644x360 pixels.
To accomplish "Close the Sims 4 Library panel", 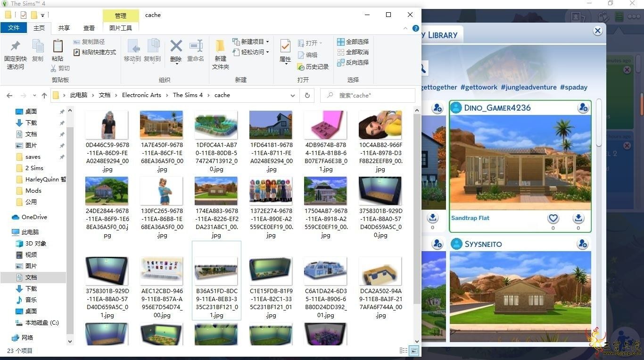I will pyautogui.click(x=598, y=31).
